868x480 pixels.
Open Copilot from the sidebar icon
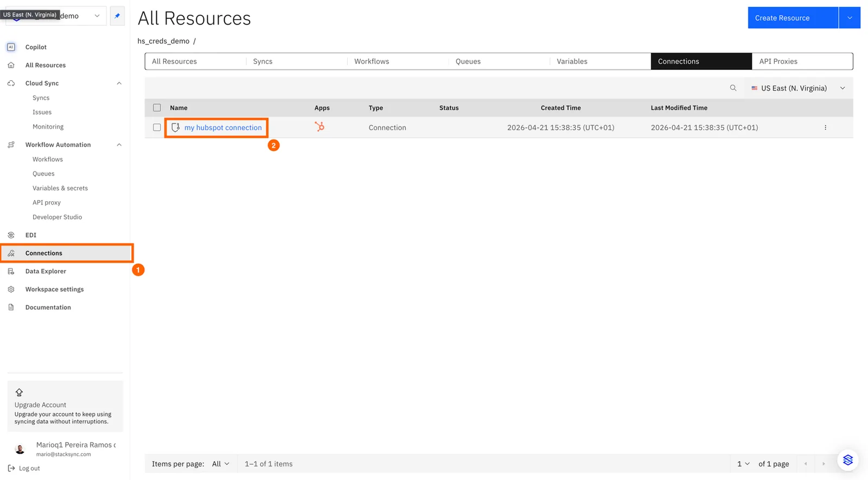point(11,47)
